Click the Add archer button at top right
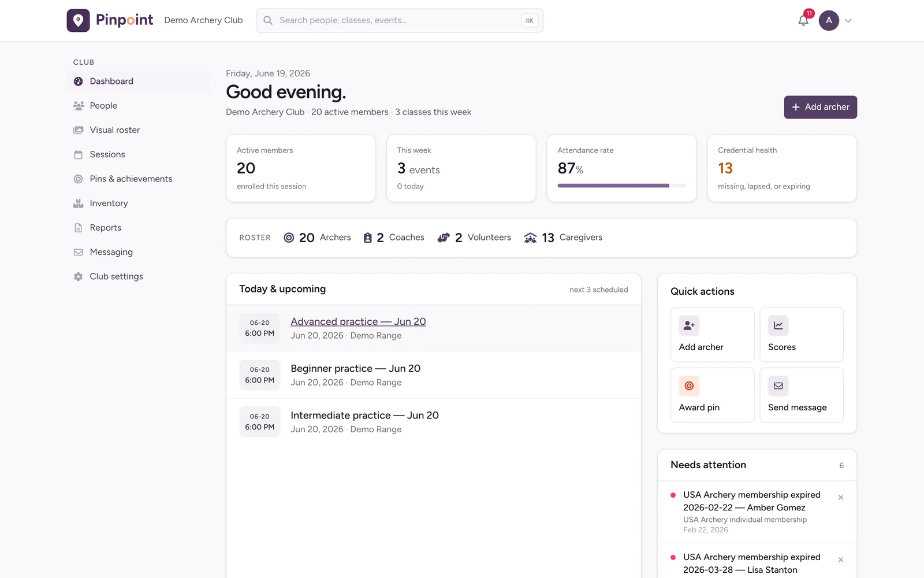Screen dimensions: 924x578 [820, 107]
